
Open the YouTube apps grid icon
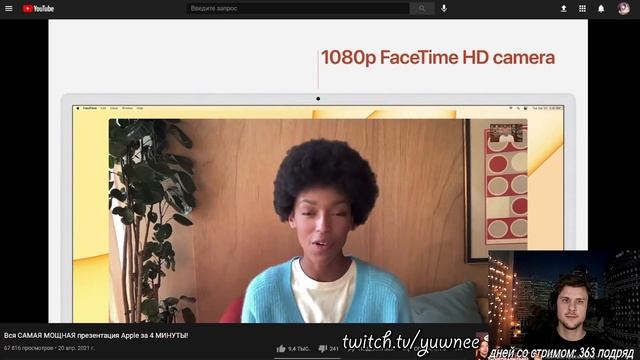tap(582, 9)
